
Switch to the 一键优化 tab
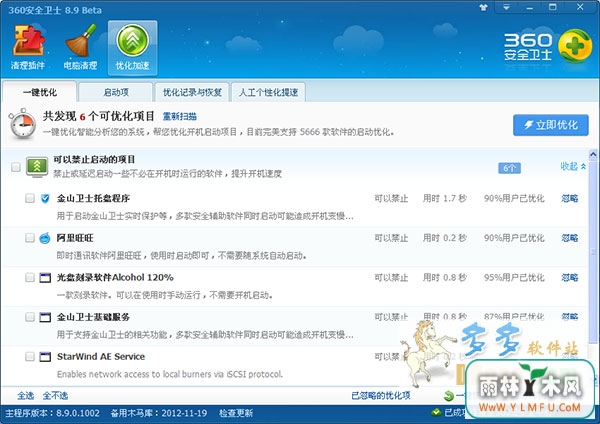(39, 92)
